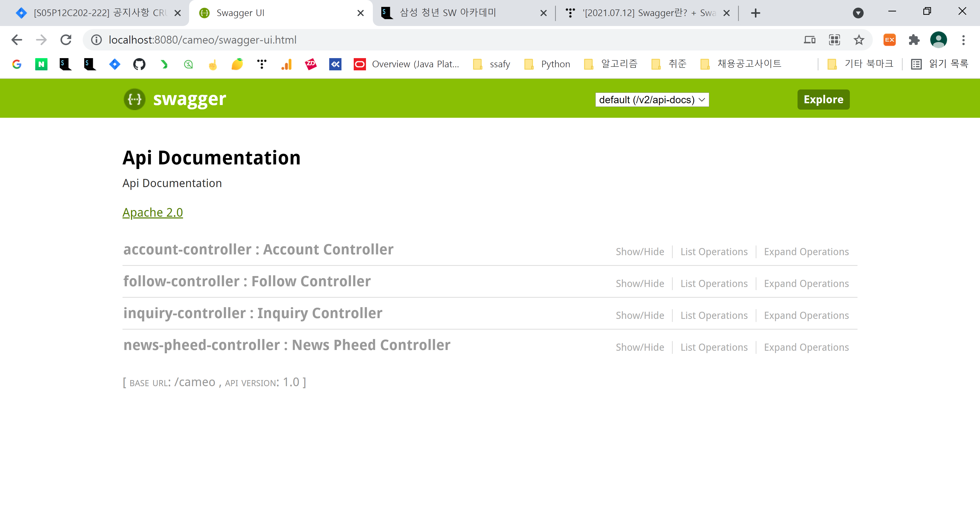
Task: Click the GitHub bookmark icon
Action: [139, 64]
